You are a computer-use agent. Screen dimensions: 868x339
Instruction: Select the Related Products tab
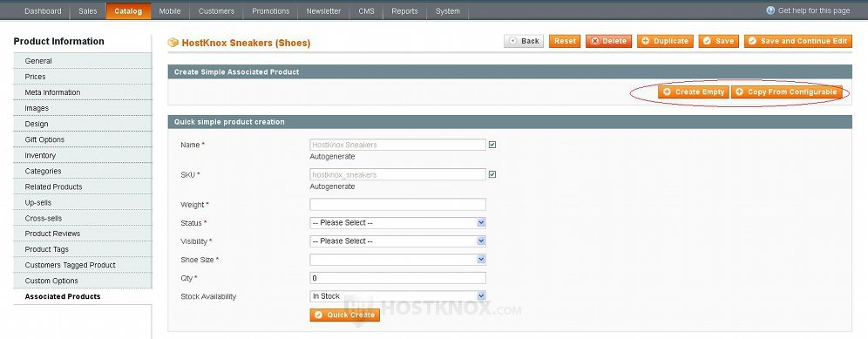[x=83, y=186]
